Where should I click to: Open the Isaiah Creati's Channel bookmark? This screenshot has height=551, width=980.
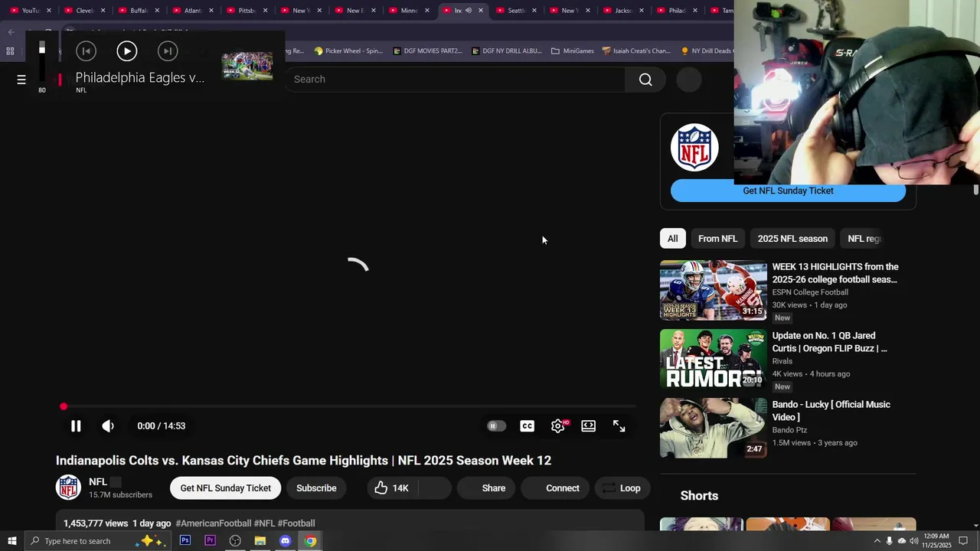tap(636, 51)
